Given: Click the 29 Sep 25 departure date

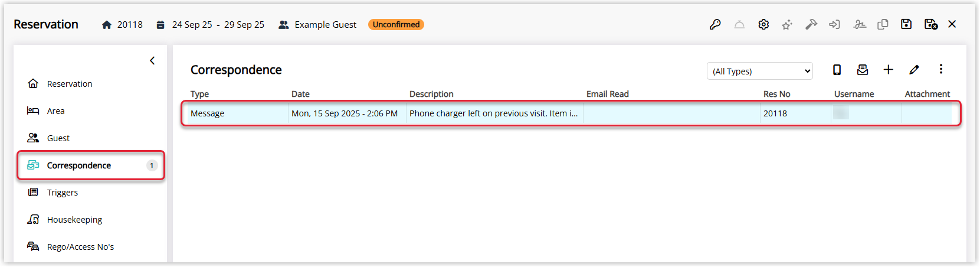Looking at the screenshot, I should pos(244,25).
